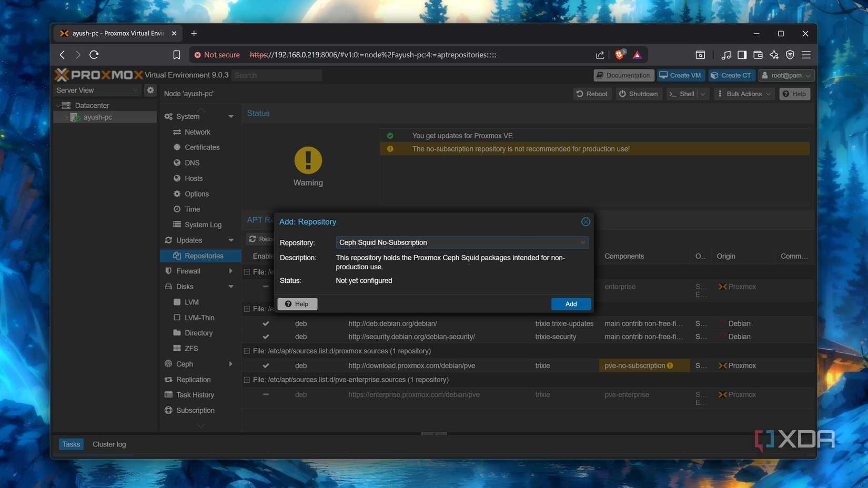Collapse the debian.sources file group
Screen dimensions: 868x488
click(247, 309)
